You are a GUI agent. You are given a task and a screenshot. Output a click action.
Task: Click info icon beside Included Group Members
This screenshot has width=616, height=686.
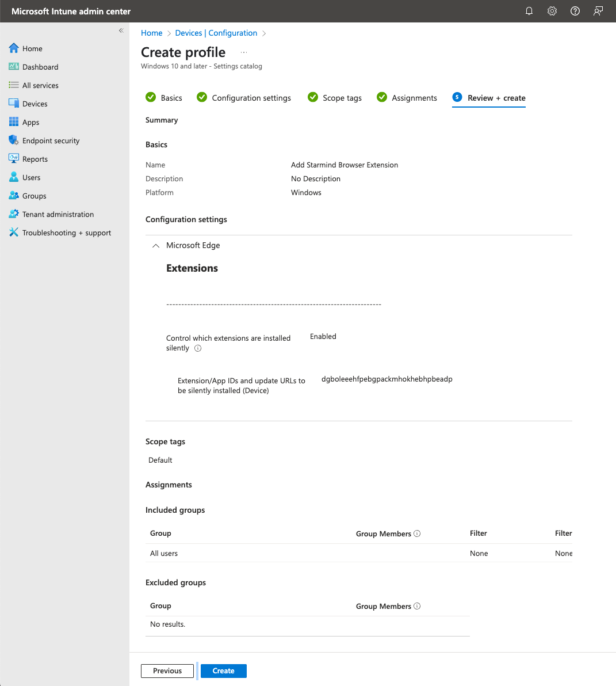(417, 533)
